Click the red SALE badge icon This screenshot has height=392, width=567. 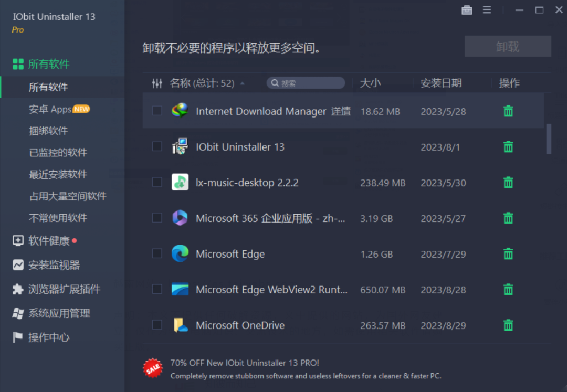pos(153,368)
